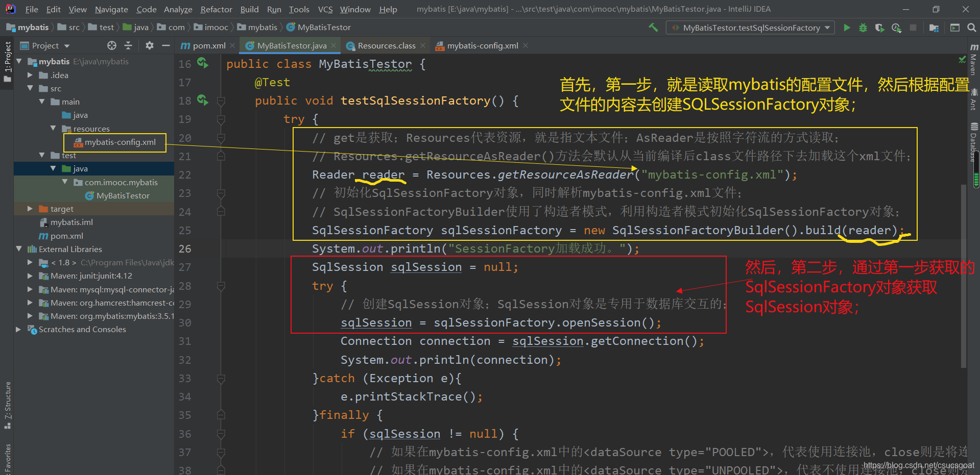
Task: Toggle the code fold marker on line 33
Action: [221, 379]
